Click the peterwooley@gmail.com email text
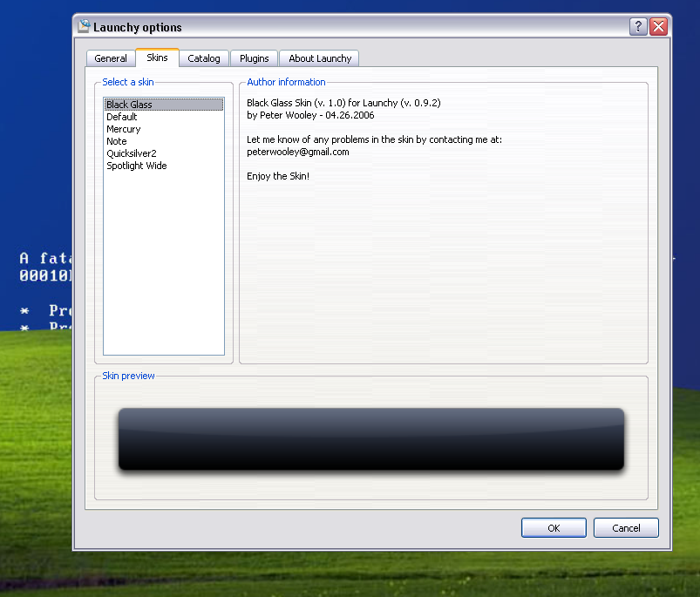700x597 pixels. click(298, 152)
